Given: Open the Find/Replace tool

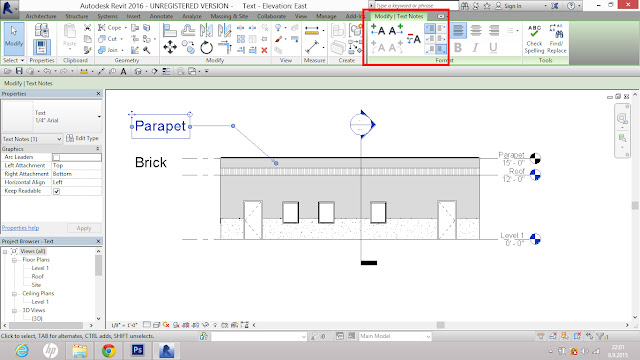Looking at the screenshot, I should pos(557,39).
